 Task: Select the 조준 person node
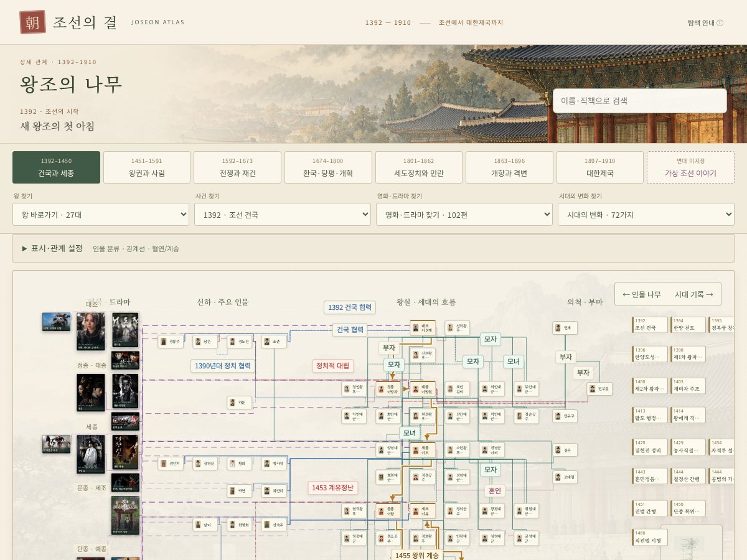(274, 341)
